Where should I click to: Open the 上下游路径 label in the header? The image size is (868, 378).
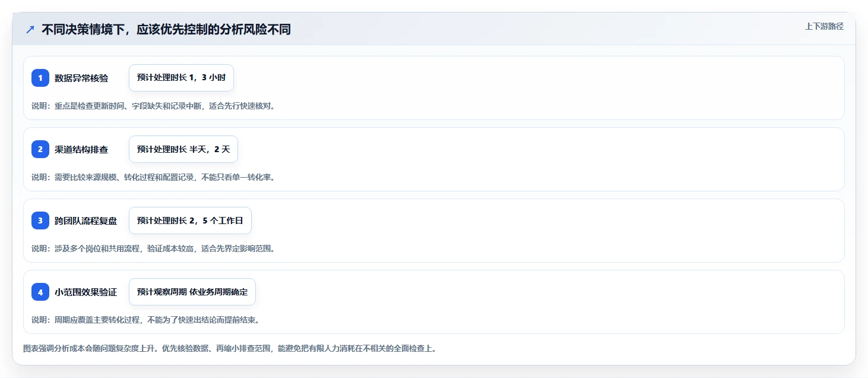click(x=824, y=26)
